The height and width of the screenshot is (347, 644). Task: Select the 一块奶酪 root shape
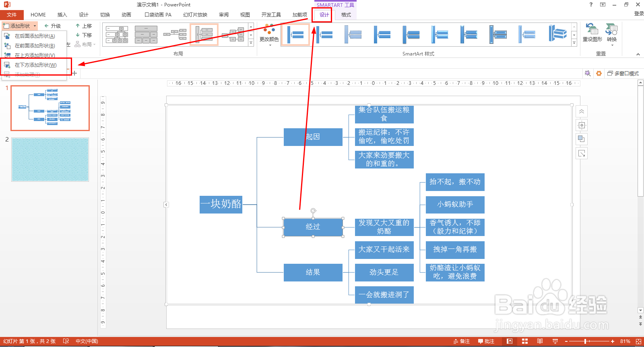coord(221,205)
